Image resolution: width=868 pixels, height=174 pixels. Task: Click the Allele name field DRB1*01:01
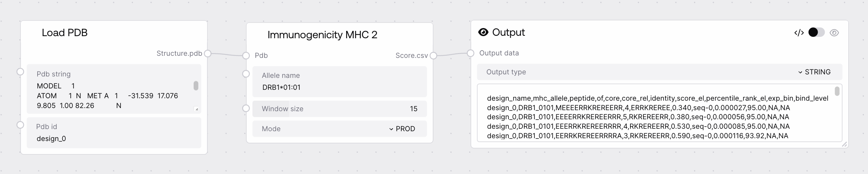(339, 87)
